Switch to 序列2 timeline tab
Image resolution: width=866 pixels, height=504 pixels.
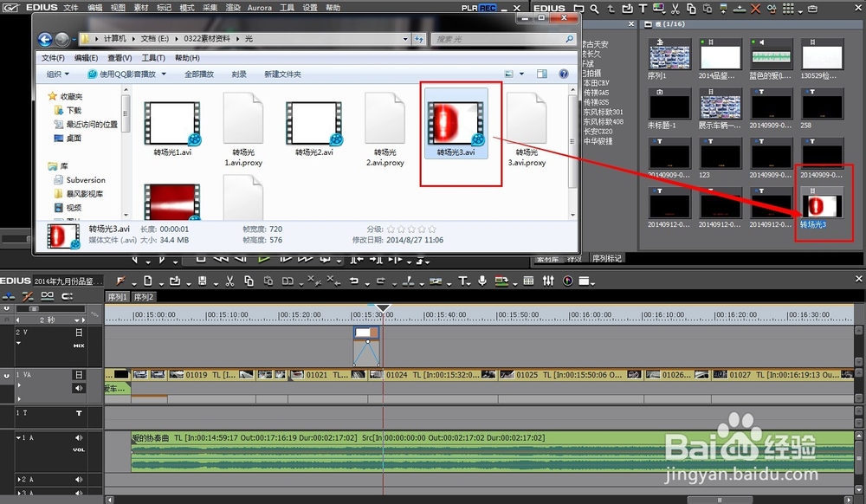[144, 297]
